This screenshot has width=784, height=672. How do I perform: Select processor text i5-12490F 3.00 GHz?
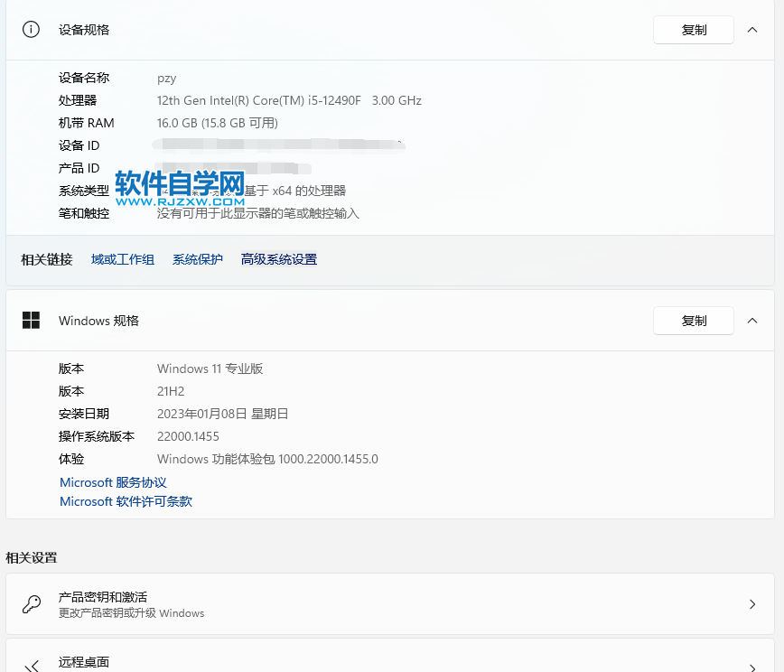click(365, 100)
